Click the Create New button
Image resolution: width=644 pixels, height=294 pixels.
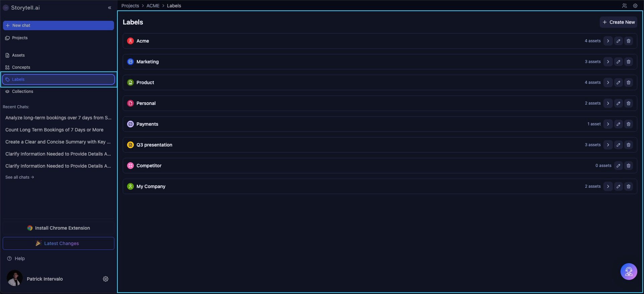(618, 22)
